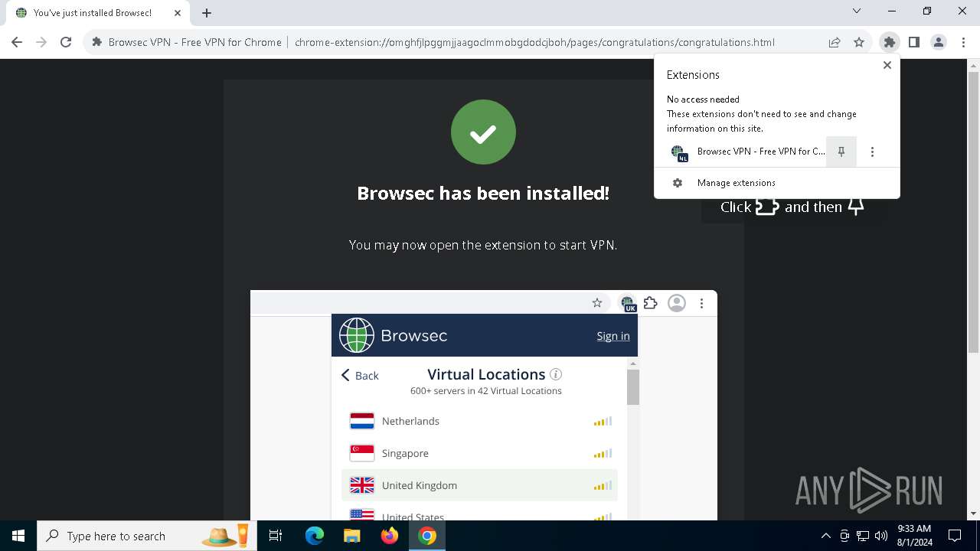Click the 9:33 AM system clock

click(x=914, y=536)
